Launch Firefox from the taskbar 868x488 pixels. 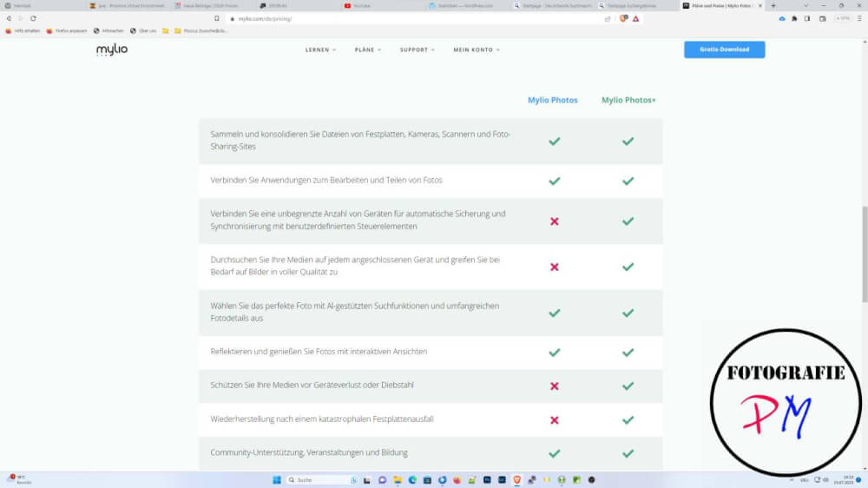[x=457, y=479]
